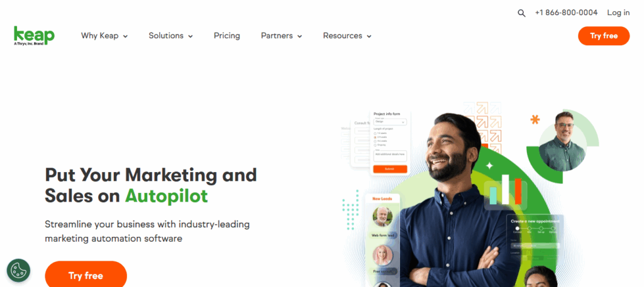The height and width of the screenshot is (287, 644).
Task: Click the bar chart graphic
Action: click(x=506, y=190)
